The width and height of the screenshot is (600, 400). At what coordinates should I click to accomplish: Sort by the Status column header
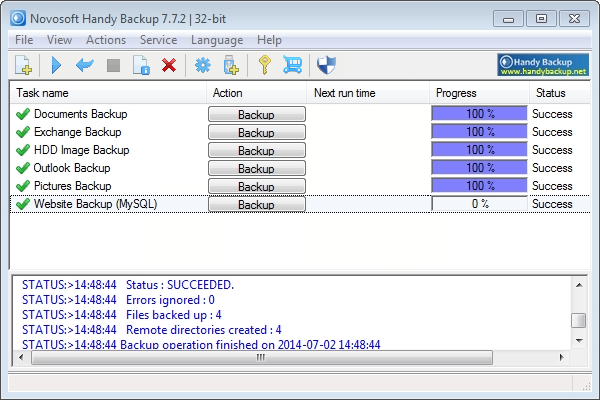pos(560,93)
